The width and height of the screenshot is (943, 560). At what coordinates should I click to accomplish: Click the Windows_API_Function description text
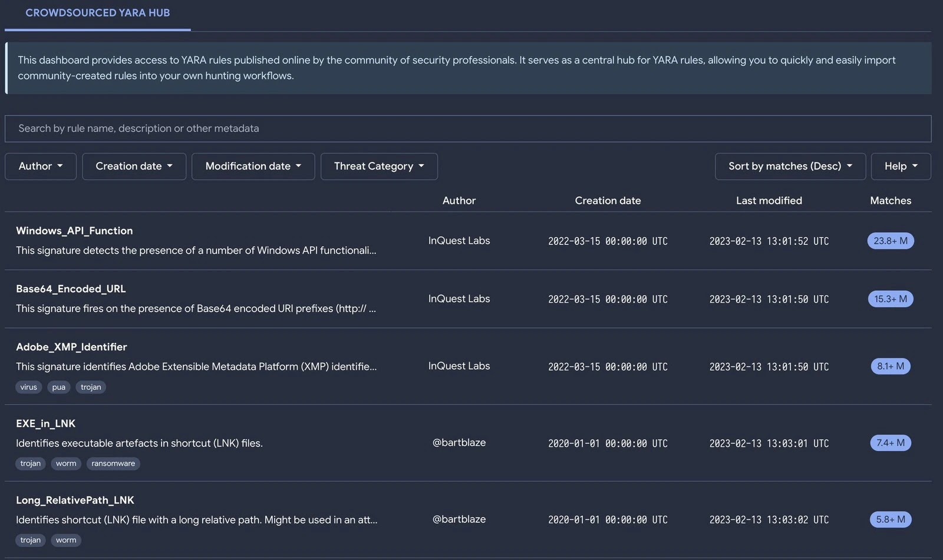[x=196, y=250]
